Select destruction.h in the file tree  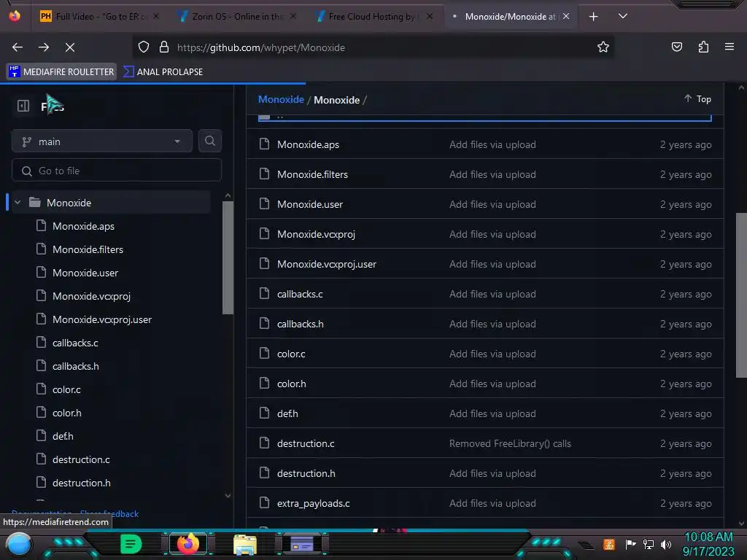pyautogui.click(x=82, y=483)
